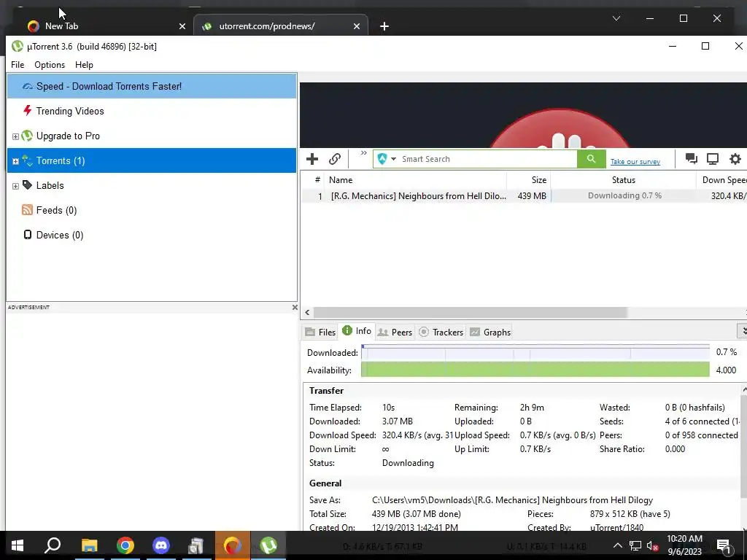Click the horizontal scrollbar left arrow
Screen dimensions: 747x560
click(307, 312)
